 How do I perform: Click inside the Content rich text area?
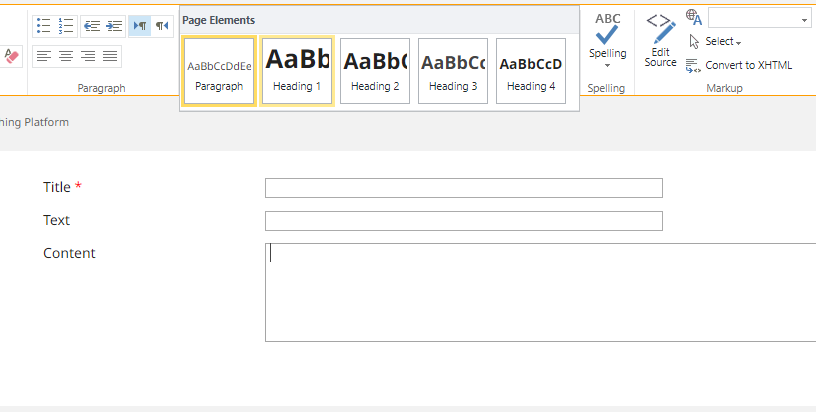click(541, 292)
